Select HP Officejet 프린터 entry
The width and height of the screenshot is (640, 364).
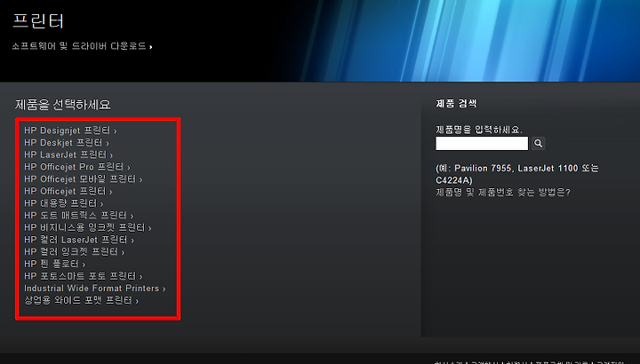(68, 191)
